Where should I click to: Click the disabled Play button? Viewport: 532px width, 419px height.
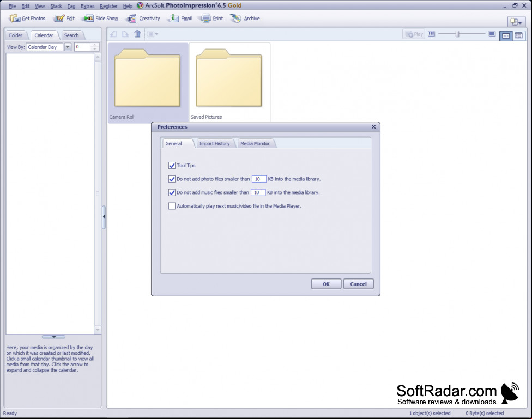click(414, 34)
